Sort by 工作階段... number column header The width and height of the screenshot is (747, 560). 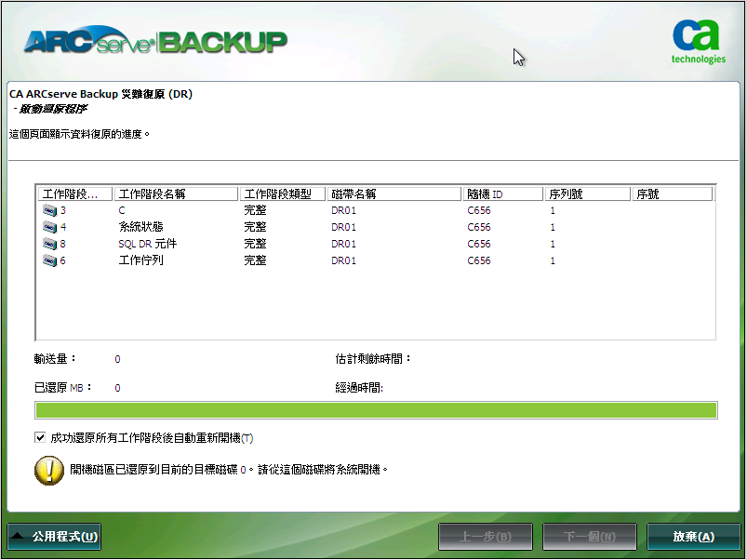75,193
